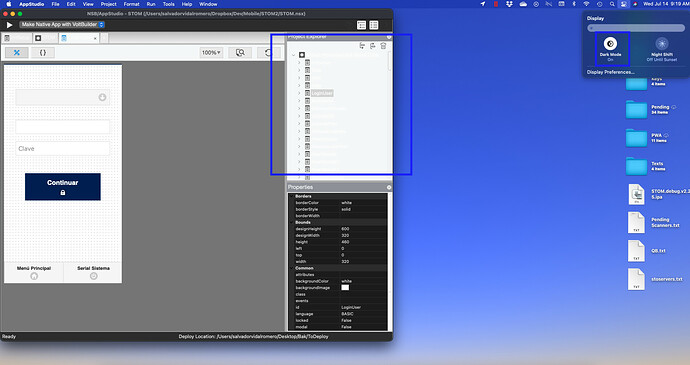Collapse the Borders property section
The height and width of the screenshot is (365, 690).
tap(292, 196)
